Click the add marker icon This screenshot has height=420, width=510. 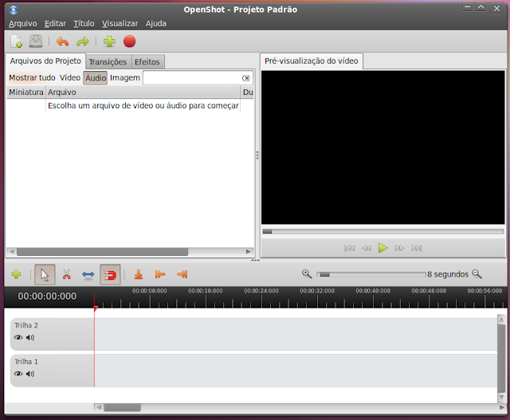coord(139,275)
